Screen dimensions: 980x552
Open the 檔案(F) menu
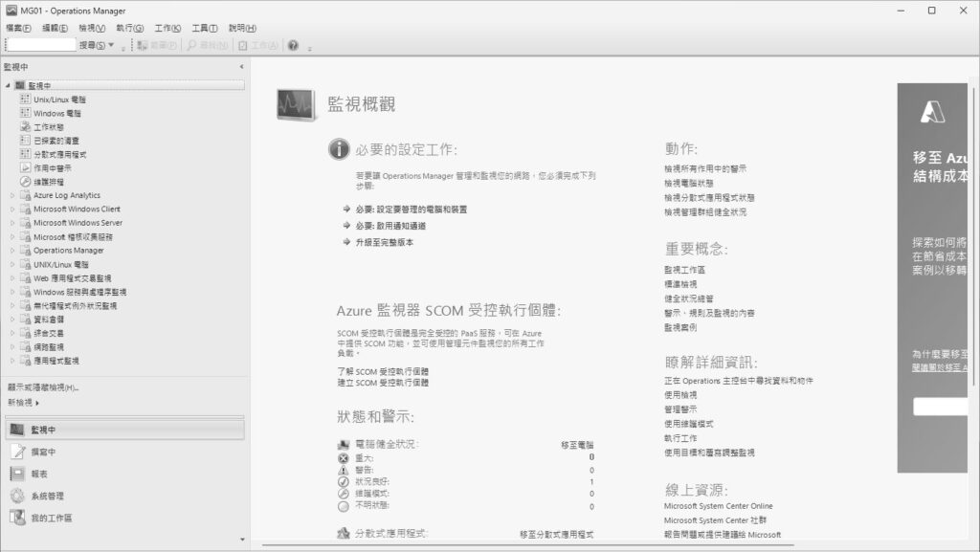point(18,28)
